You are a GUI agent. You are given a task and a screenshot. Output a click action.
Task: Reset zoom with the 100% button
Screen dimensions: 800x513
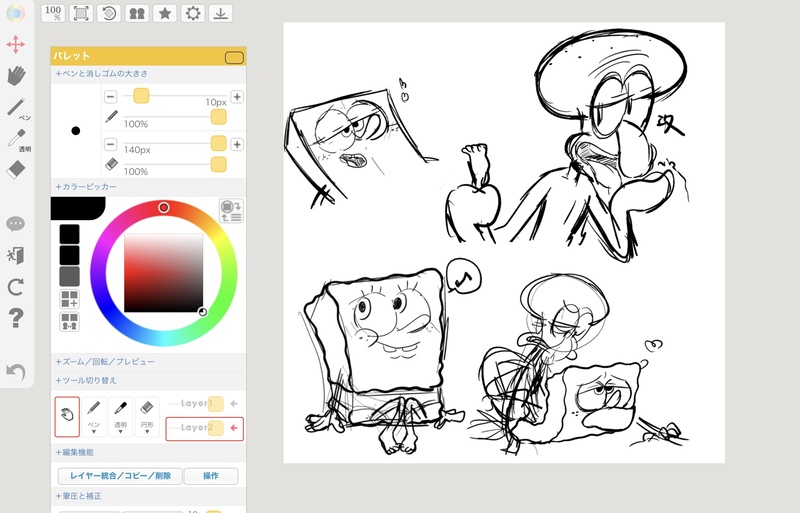(x=53, y=13)
